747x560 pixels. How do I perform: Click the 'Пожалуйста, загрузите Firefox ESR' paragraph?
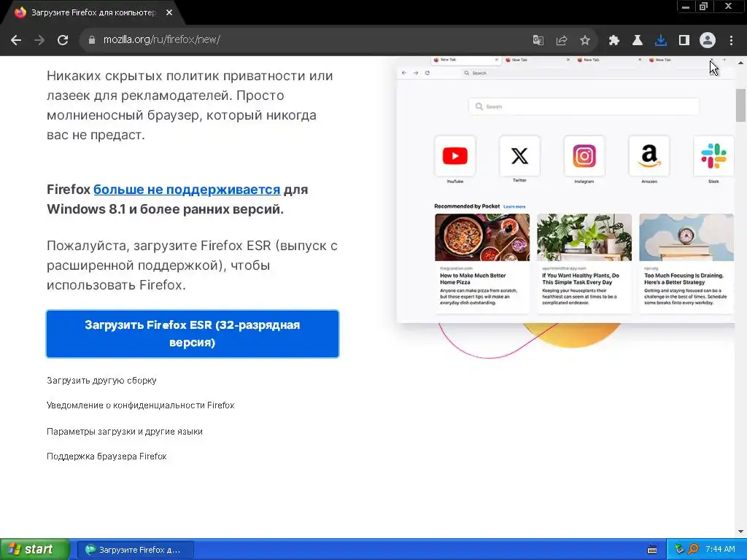(192, 265)
